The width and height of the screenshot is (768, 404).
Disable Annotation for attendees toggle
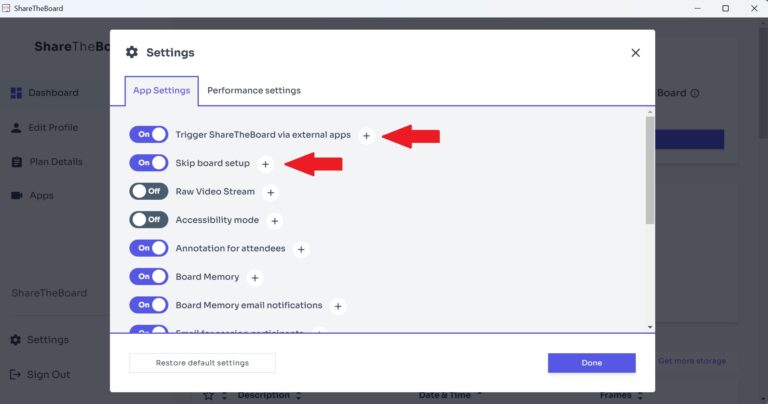point(148,248)
